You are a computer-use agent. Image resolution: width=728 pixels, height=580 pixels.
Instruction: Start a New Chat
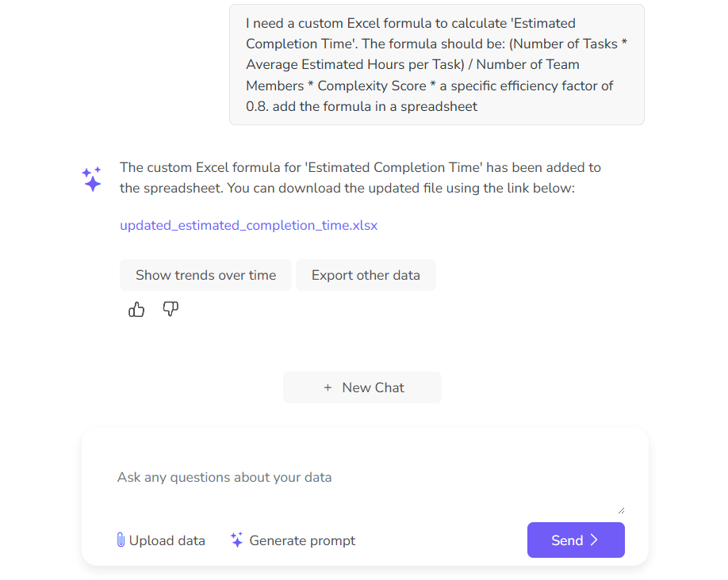[x=362, y=387]
